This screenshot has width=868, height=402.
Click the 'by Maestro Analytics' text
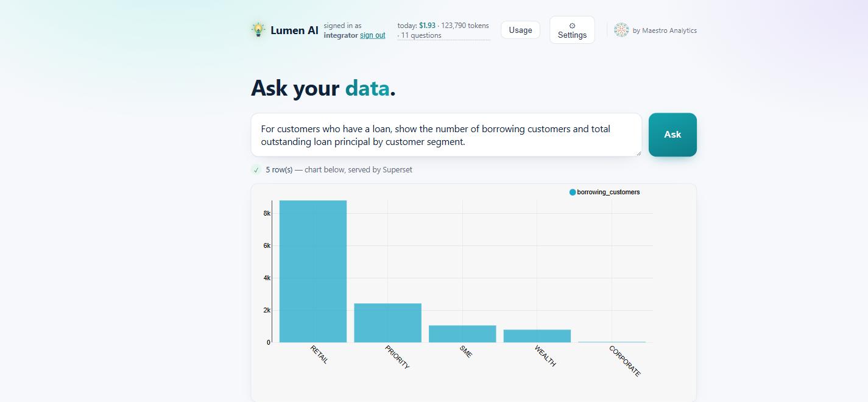tap(665, 30)
